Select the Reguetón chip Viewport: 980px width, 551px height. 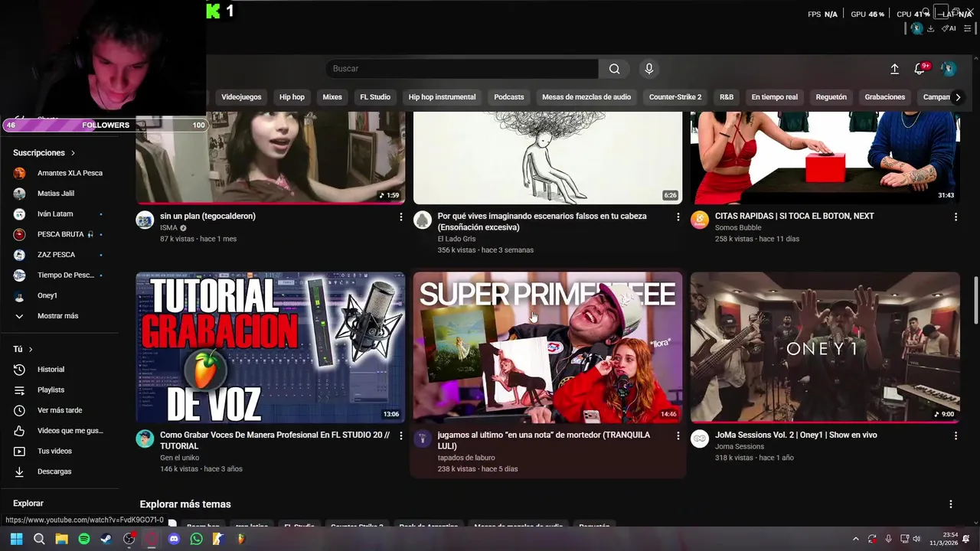click(831, 97)
